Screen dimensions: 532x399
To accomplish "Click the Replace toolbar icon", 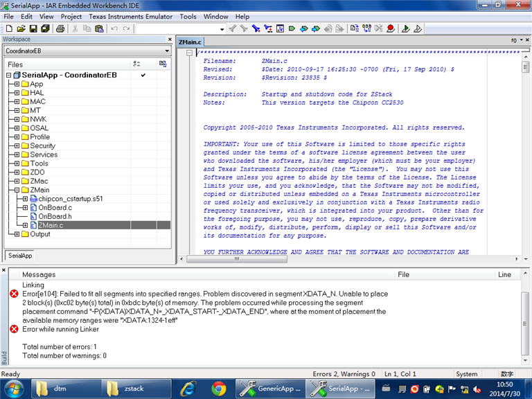I will point(268,29).
